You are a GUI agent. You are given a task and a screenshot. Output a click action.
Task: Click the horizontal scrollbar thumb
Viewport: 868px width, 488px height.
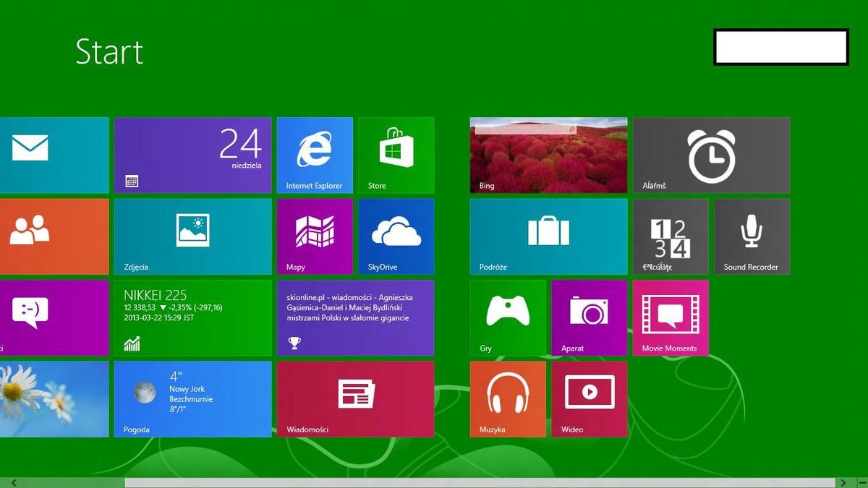480,482
